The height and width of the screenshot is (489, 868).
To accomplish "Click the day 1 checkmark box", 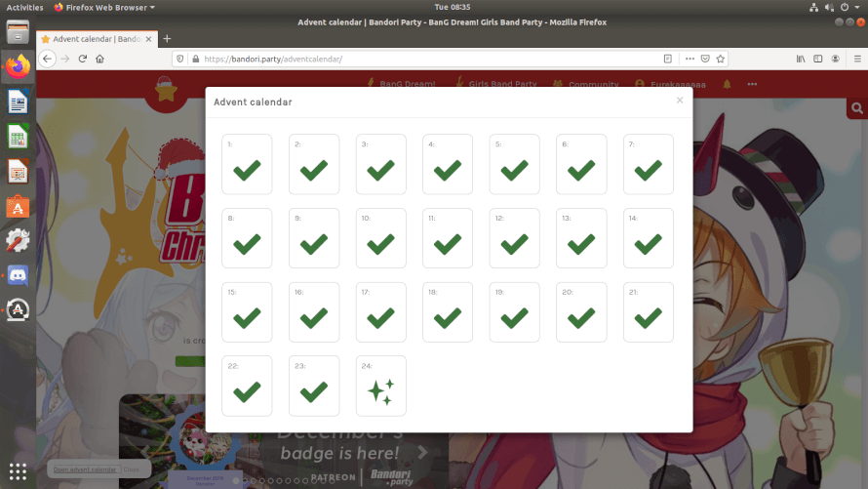I will click(247, 164).
